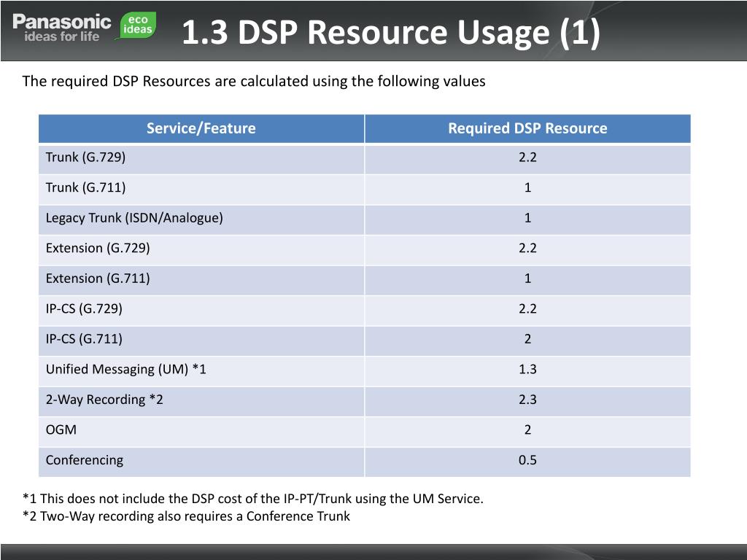
Task: Click the Panasonic ideas for life logo
Action: (61, 28)
